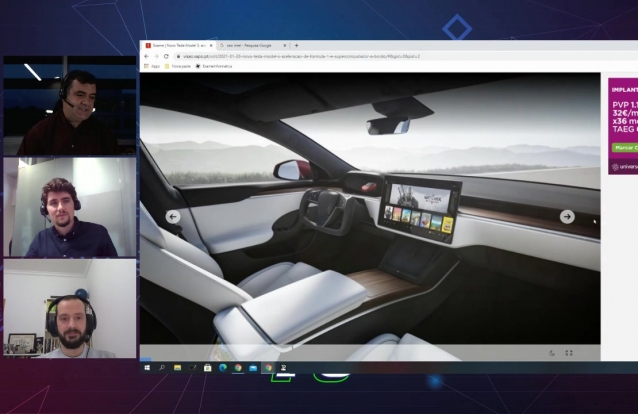Click the top webcam feed of the presenter
The width and height of the screenshot is (638, 414).
click(x=69, y=105)
